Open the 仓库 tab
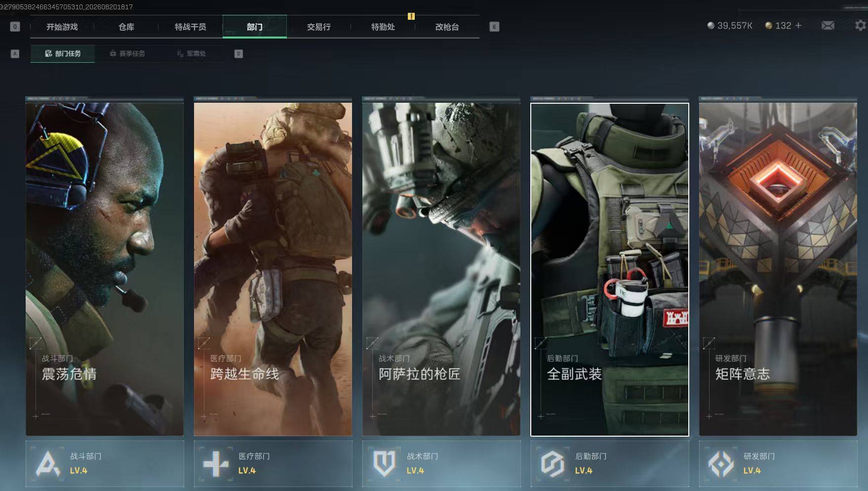Image resolution: width=868 pixels, height=491 pixels. click(126, 27)
